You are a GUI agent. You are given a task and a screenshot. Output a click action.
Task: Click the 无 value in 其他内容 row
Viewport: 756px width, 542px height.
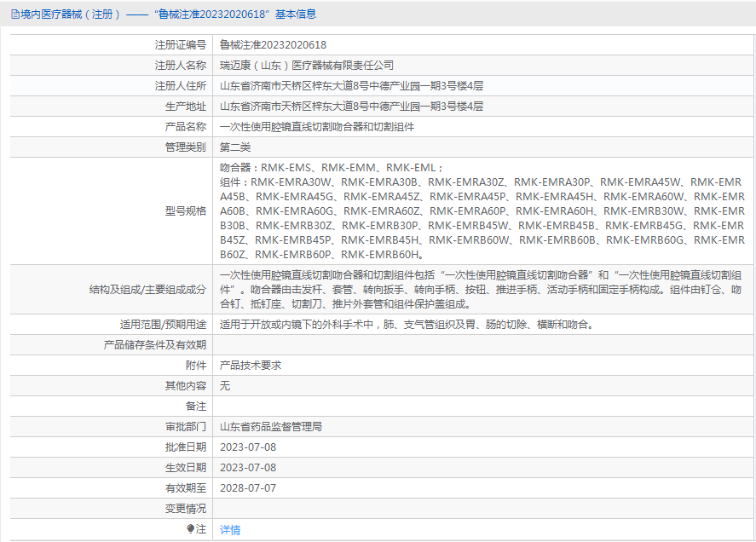click(x=225, y=385)
